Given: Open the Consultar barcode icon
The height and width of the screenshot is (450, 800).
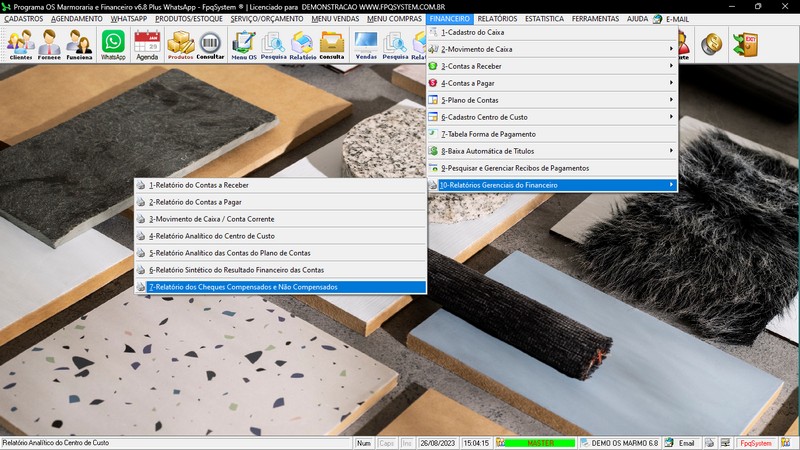Looking at the screenshot, I should click(210, 44).
